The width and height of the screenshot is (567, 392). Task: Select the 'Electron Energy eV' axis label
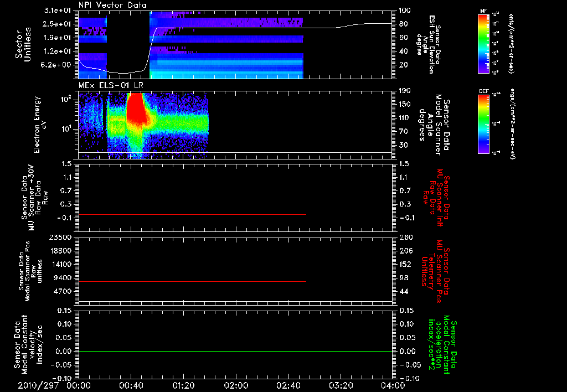tap(40, 125)
